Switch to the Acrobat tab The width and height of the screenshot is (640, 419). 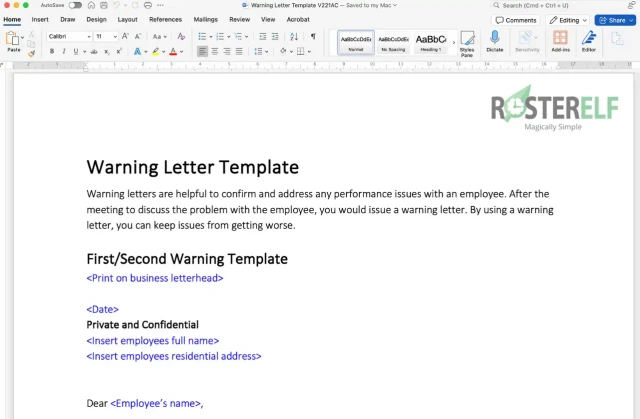298,19
